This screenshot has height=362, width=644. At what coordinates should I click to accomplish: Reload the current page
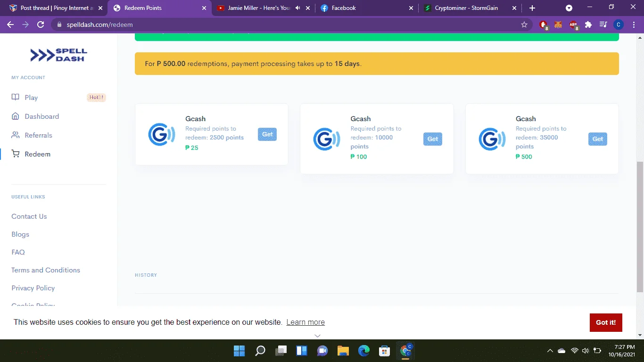41,25
